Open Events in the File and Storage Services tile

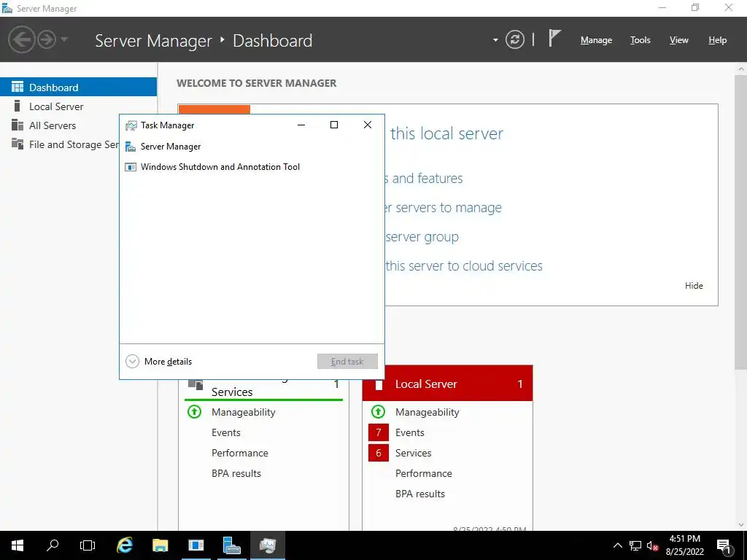tap(226, 432)
